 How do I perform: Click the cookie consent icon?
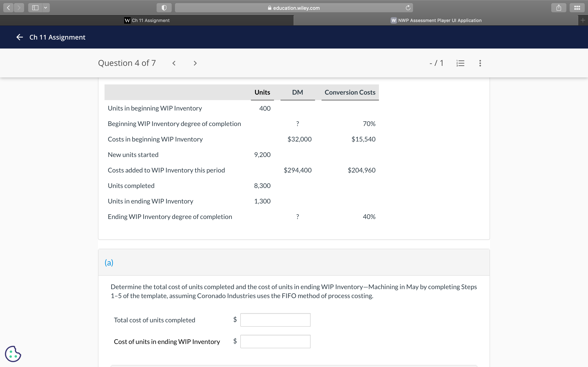(x=13, y=354)
